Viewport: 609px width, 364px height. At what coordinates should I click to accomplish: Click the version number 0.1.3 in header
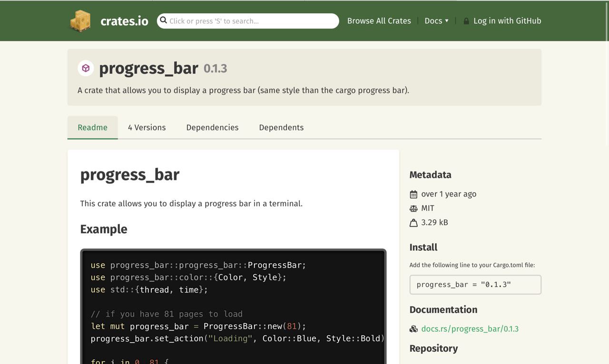[x=216, y=69]
